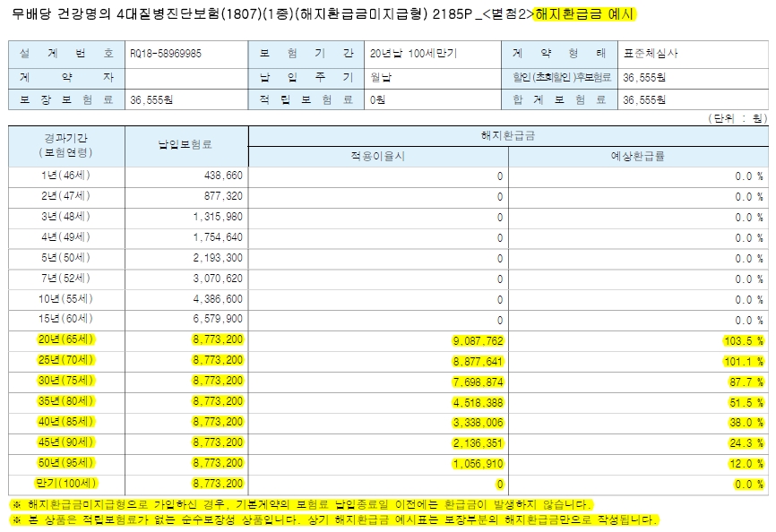Image resolution: width=776 pixels, height=532 pixels.
Task: Click insurance period value 20년납 100세만기
Action: [413, 54]
